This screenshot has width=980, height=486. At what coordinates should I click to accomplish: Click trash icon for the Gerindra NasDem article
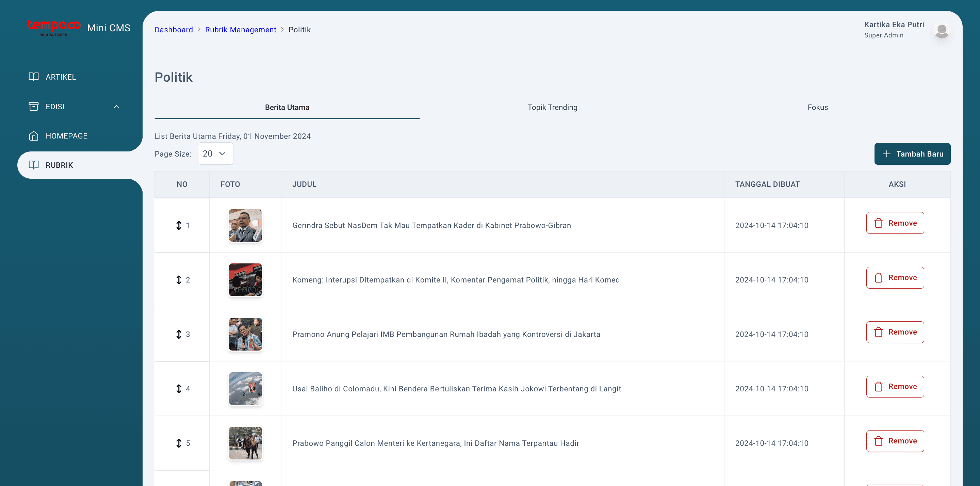click(x=878, y=223)
